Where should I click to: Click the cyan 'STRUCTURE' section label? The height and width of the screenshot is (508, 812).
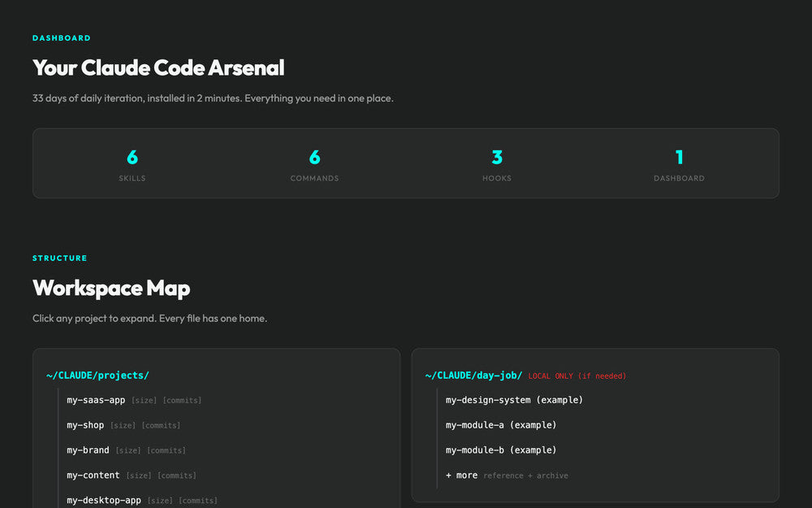[60, 258]
